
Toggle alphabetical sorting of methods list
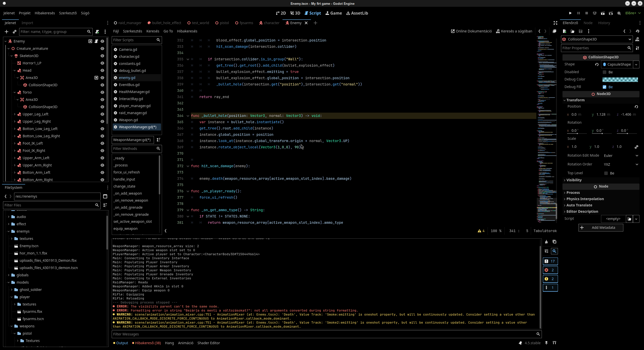pyautogui.click(x=158, y=140)
